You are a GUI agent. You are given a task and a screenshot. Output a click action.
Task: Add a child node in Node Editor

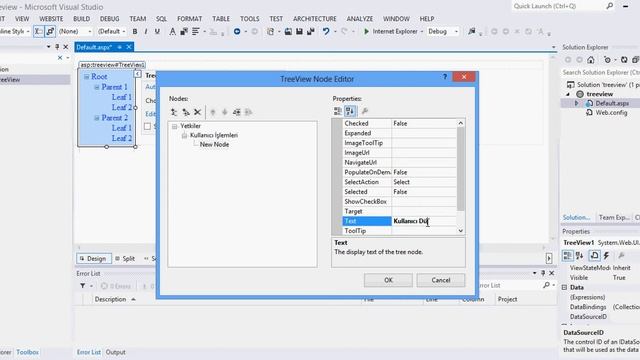click(x=186, y=112)
